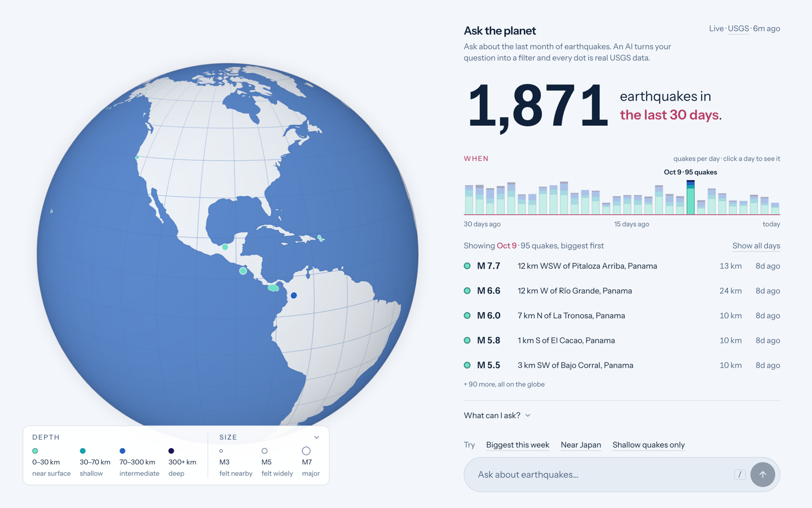Click the depth dot beside M 5.8
This screenshot has width=812, height=508.
(467, 340)
